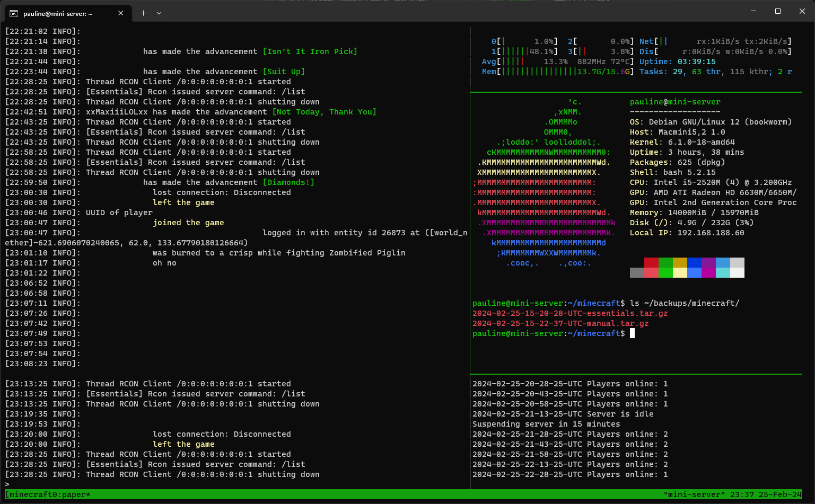
Task: Click the 'Server is idle' log entry
Action: coord(563,414)
